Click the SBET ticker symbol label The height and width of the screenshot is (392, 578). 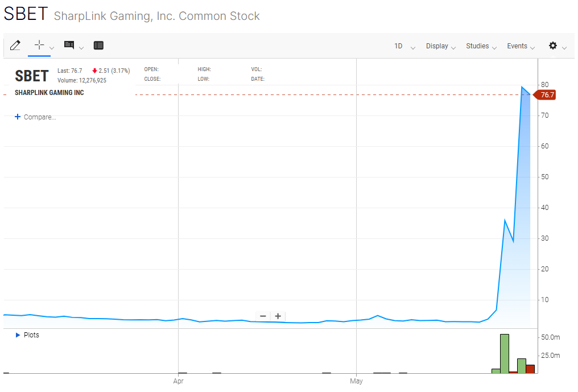click(x=31, y=76)
